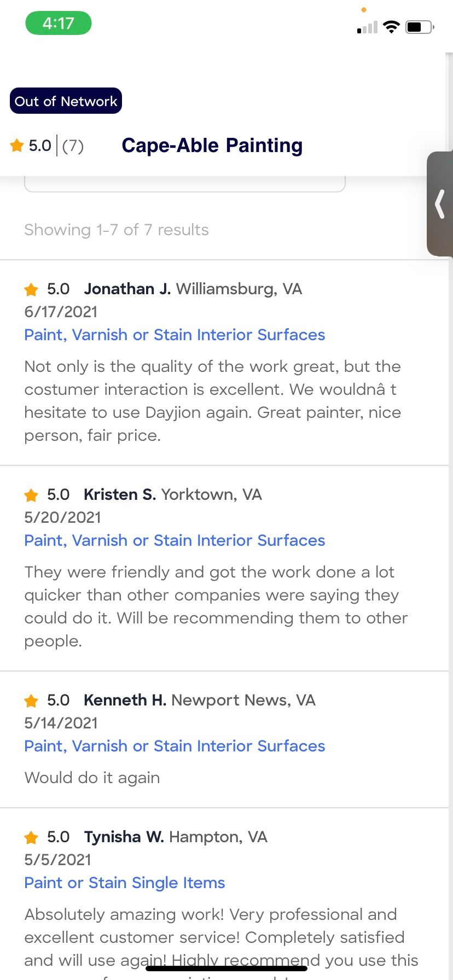This screenshot has height=980, width=453.
Task: Tap the battery status icon
Action: point(420,27)
